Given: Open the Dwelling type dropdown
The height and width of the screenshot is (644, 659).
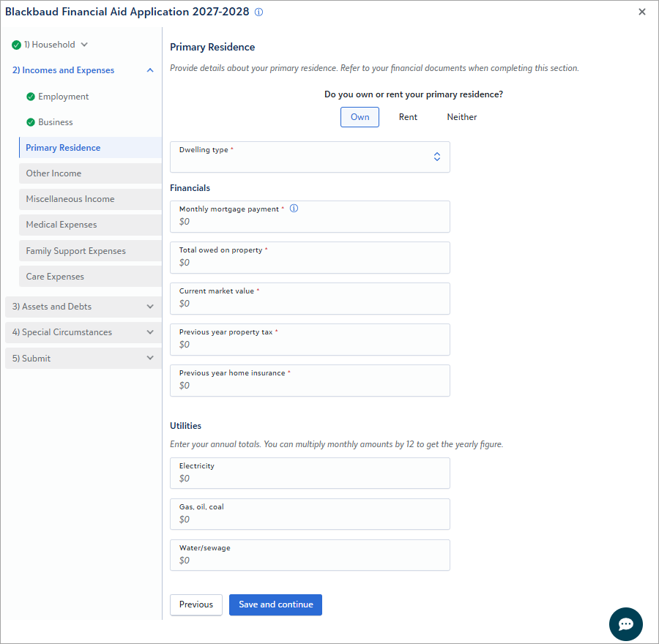Looking at the screenshot, I should (x=310, y=157).
